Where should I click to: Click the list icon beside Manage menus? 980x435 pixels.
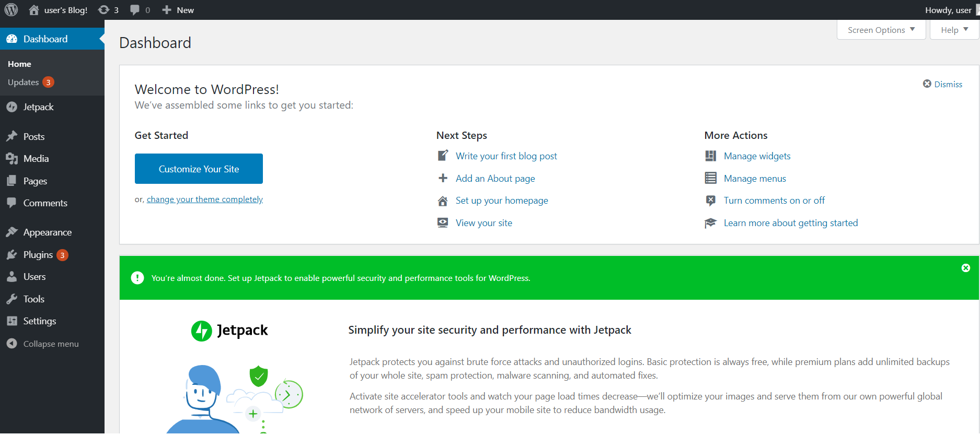[710, 178]
